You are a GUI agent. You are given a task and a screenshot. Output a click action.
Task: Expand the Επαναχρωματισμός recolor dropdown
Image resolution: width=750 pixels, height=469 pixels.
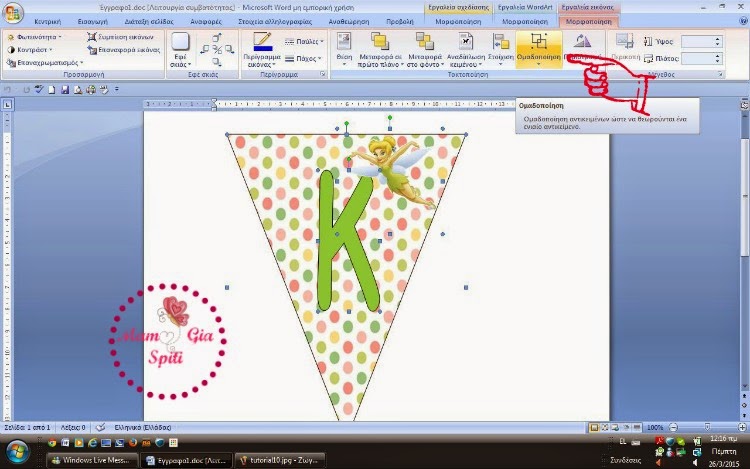click(x=45, y=63)
